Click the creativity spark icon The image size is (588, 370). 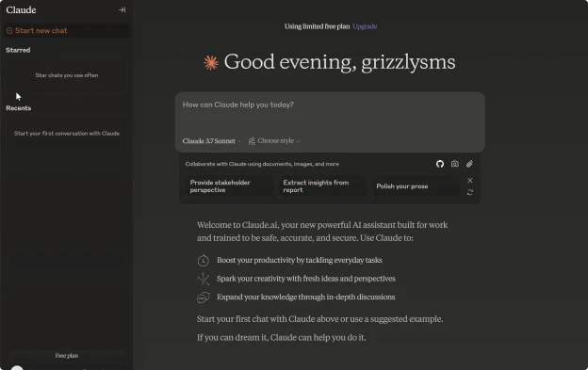(203, 279)
